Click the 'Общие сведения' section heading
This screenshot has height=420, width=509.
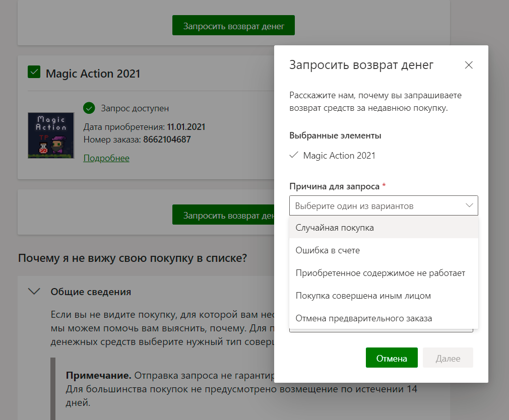coord(91,292)
